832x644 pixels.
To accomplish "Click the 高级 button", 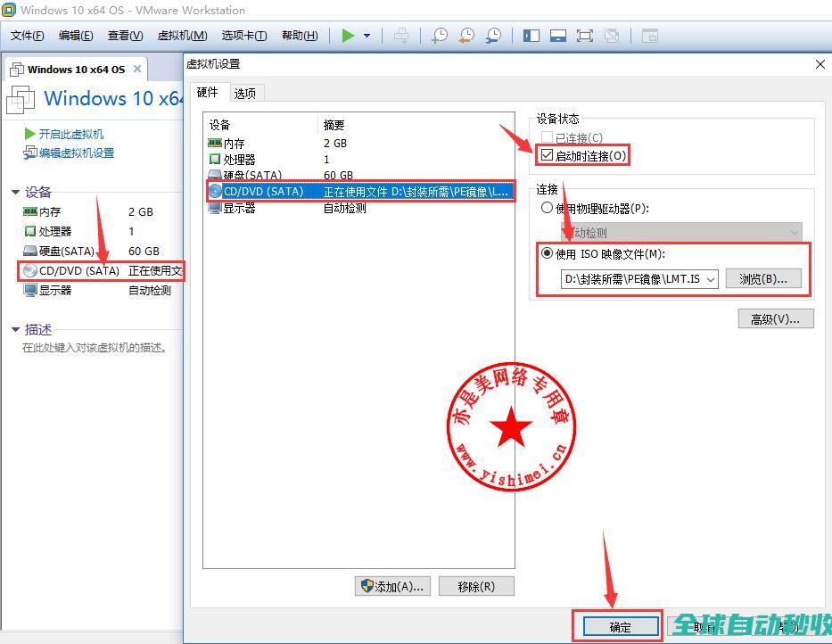I will click(775, 318).
